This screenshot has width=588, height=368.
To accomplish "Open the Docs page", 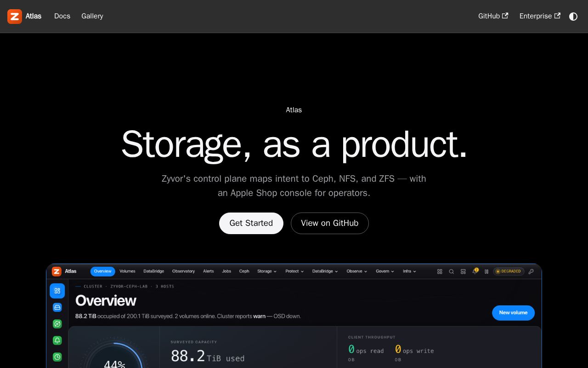I will click(x=62, y=16).
